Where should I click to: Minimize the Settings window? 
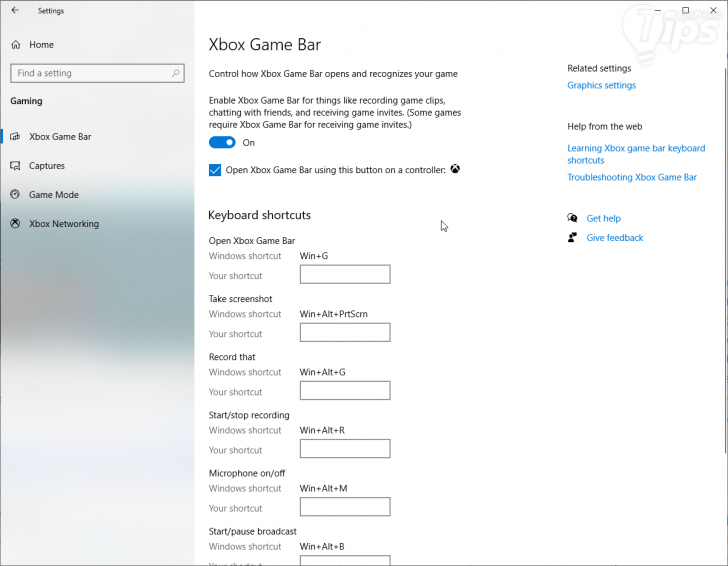tap(657, 10)
